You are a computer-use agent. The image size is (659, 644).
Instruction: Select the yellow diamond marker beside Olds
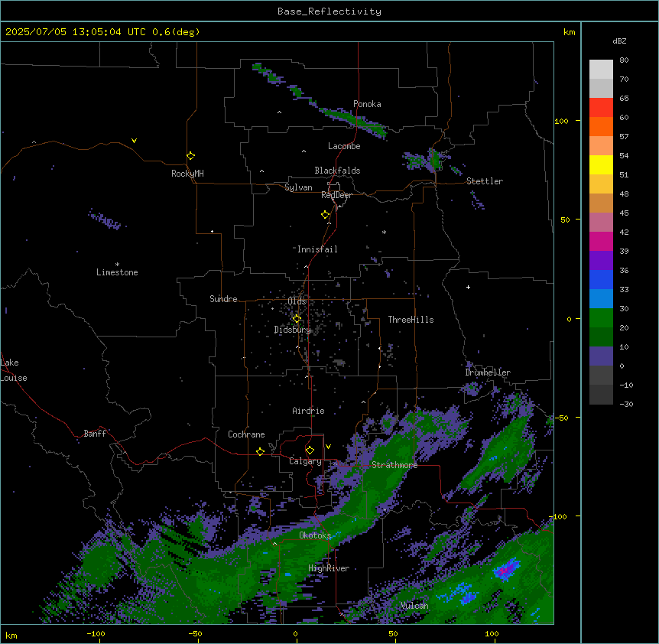(x=297, y=319)
